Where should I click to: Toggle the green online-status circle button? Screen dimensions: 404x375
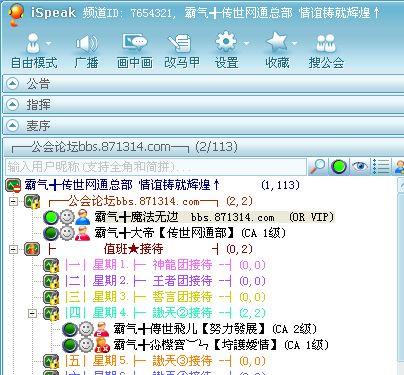point(339,166)
